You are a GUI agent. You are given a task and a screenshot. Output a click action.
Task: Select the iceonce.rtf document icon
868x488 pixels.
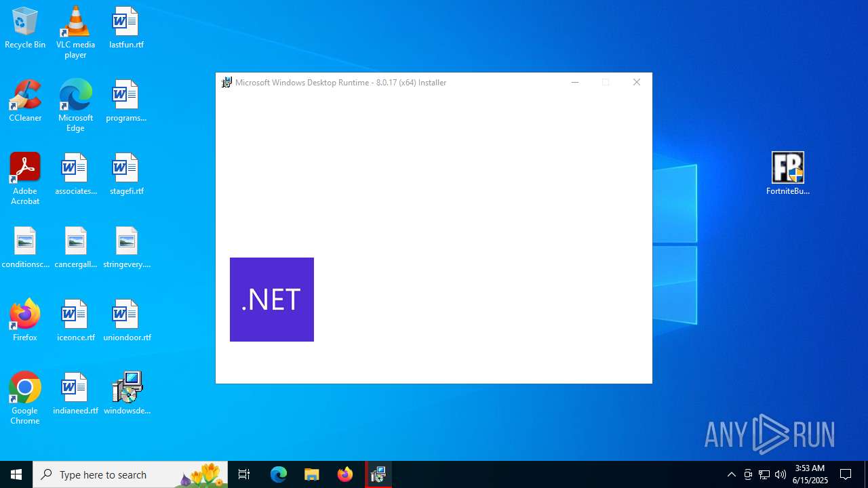coord(75,321)
